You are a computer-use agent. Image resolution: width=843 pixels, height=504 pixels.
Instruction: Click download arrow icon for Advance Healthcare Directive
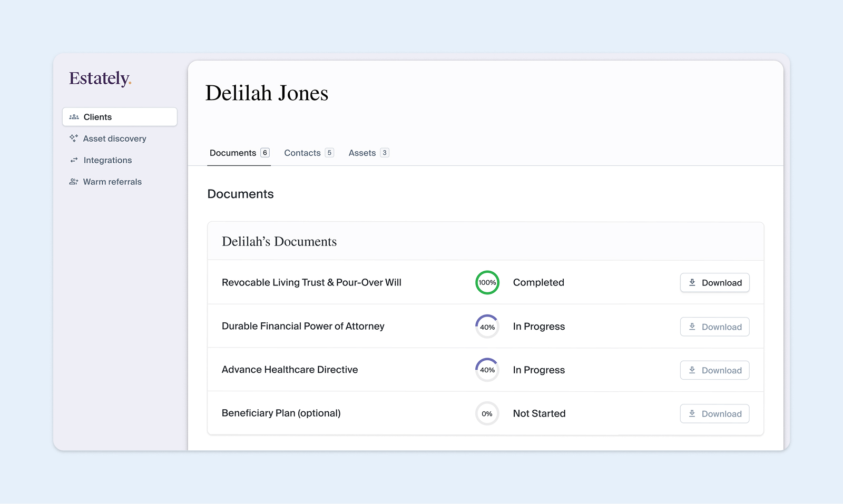pyautogui.click(x=692, y=370)
